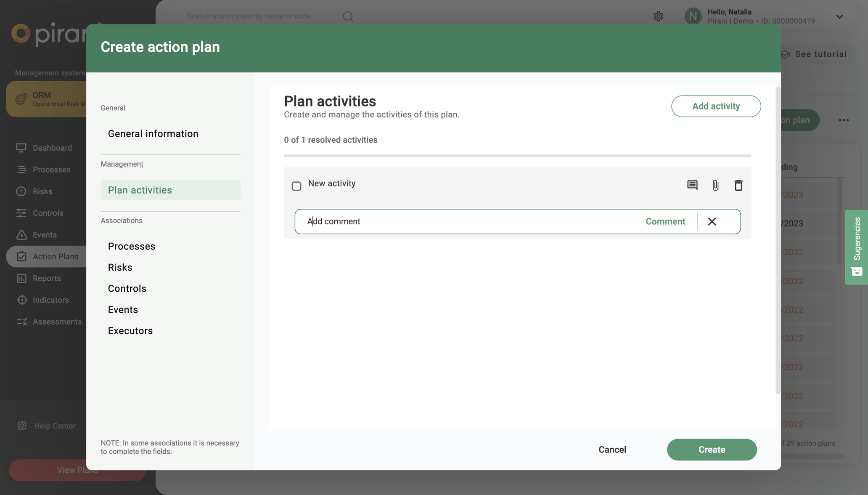The height and width of the screenshot is (495, 868).
Task: Select the Reports icon
Action: pyautogui.click(x=22, y=278)
